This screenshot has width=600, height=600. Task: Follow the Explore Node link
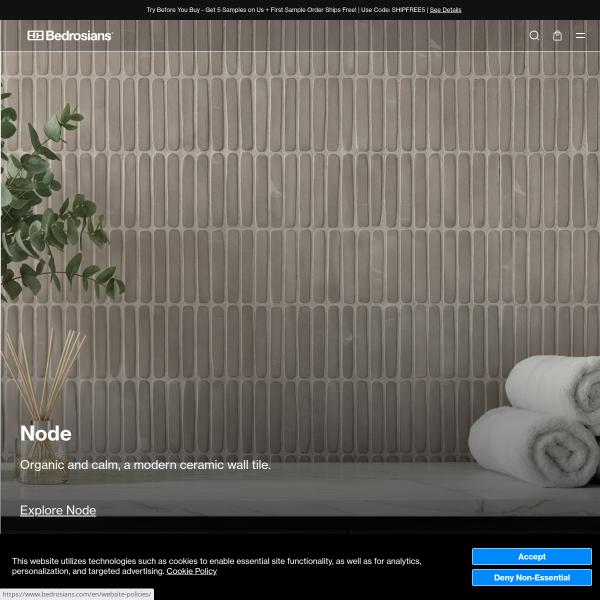(x=58, y=510)
